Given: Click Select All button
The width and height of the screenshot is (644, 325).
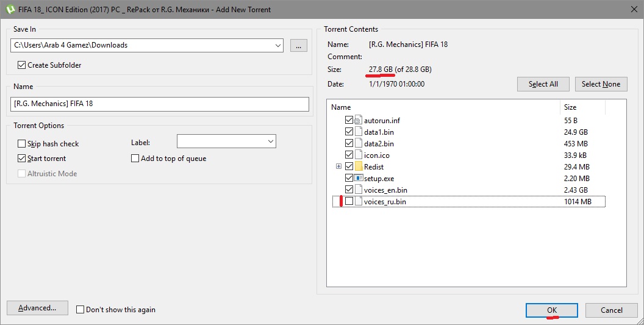Looking at the screenshot, I should [543, 84].
